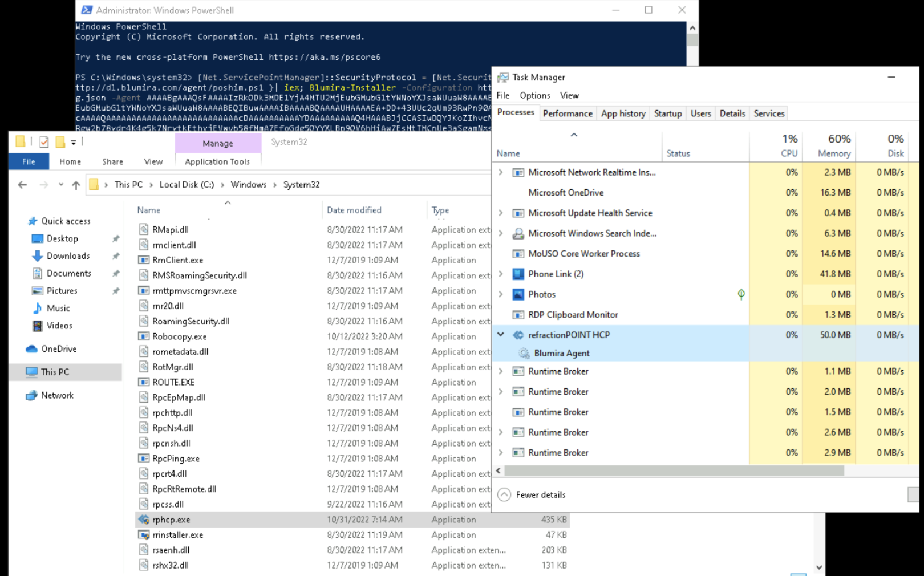
Task: Unpin Pictures from Quick access
Action: pos(116,290)
